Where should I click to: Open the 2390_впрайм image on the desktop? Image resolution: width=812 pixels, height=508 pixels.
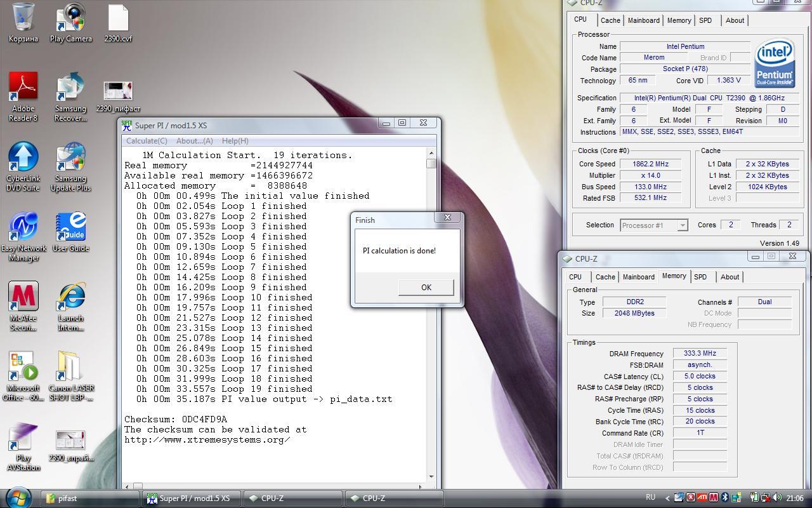coord(70,444)
